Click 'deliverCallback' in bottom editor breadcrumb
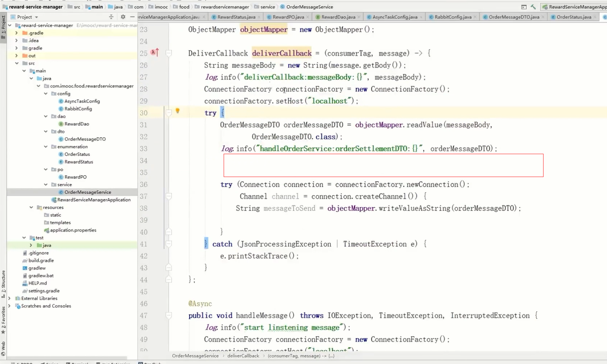607x364 pixels. [243, 356]
